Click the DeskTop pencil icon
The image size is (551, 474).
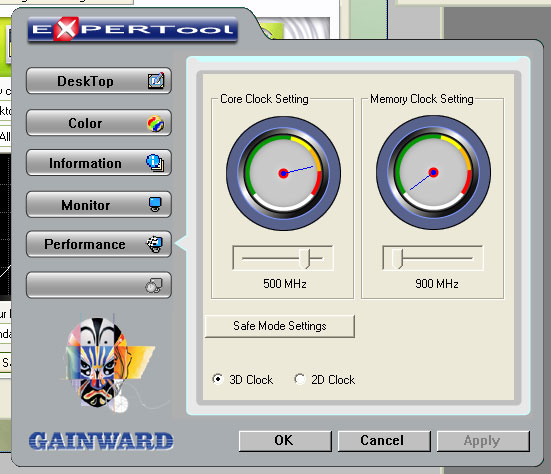tap(156, 81)
